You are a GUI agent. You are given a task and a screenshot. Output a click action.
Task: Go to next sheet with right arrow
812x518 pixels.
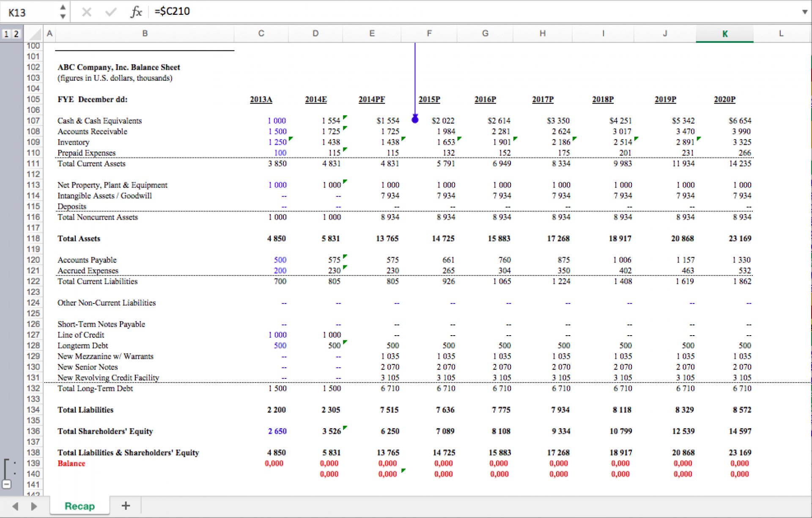pyautogui.click(x=34, y=506)
